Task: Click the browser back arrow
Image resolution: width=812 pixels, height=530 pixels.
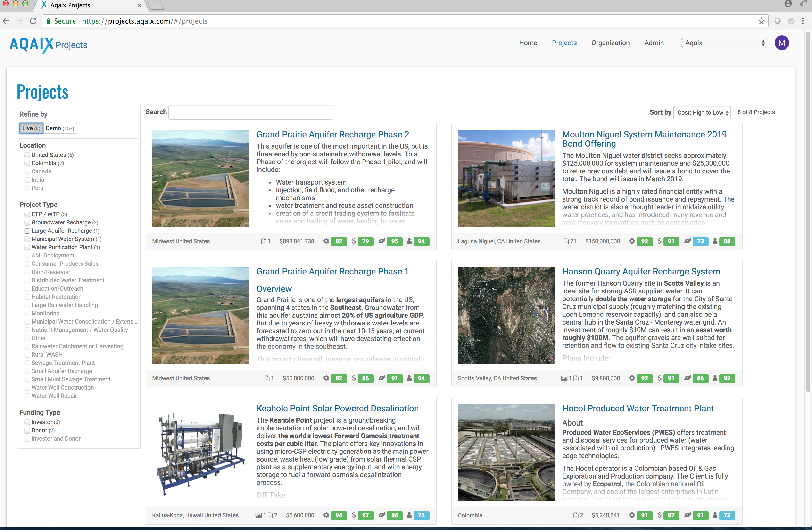Action: [6, 21]
